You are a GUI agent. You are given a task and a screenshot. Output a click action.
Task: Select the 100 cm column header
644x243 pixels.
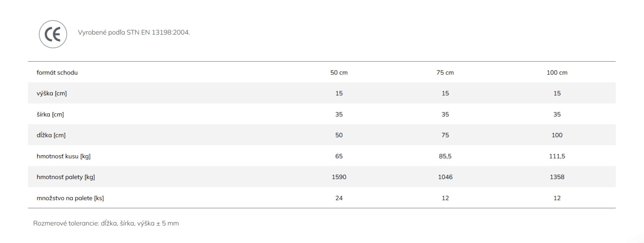pyautogui.click(x=557, y=72)
